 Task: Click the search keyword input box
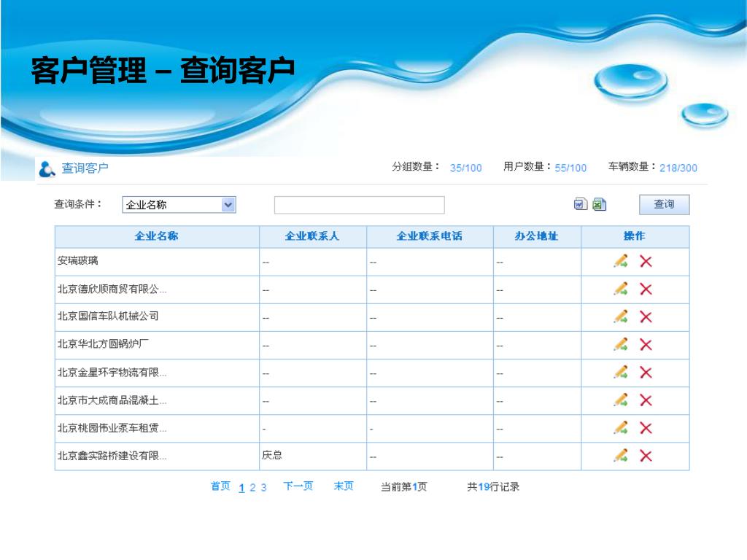pos(359,205)
